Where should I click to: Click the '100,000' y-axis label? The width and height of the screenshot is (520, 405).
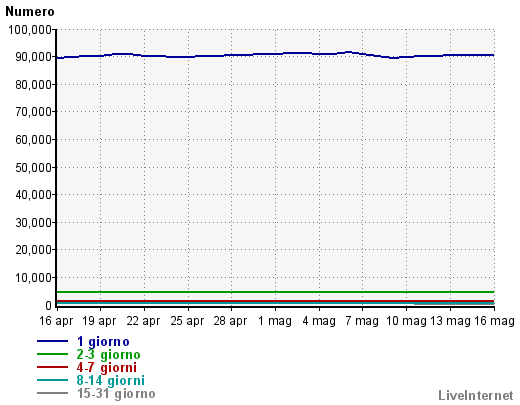click(x=30, y=30)
